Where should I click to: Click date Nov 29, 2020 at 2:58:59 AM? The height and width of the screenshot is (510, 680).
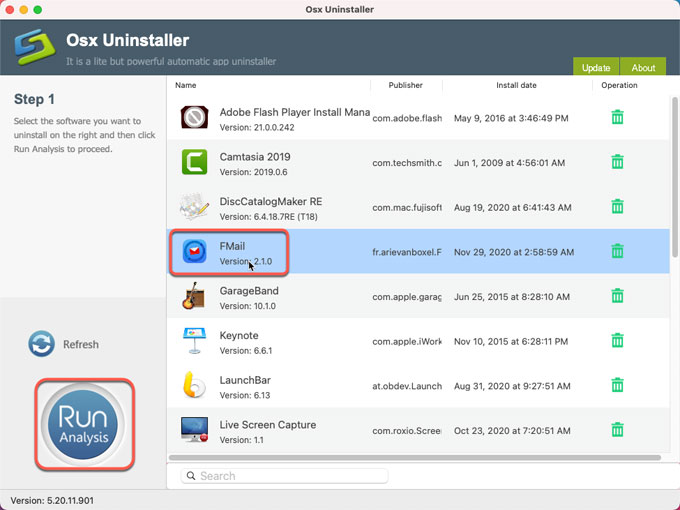514,252
